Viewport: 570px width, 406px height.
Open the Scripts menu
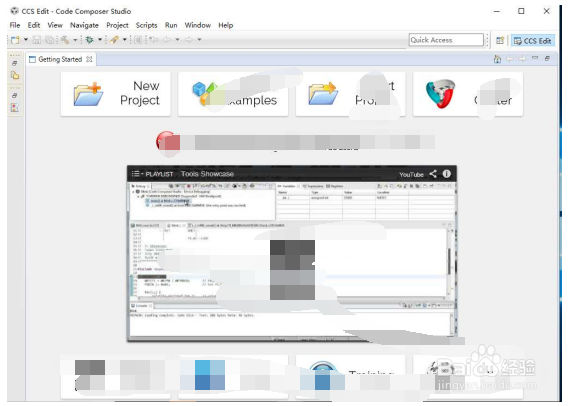[x=146, y=25]
